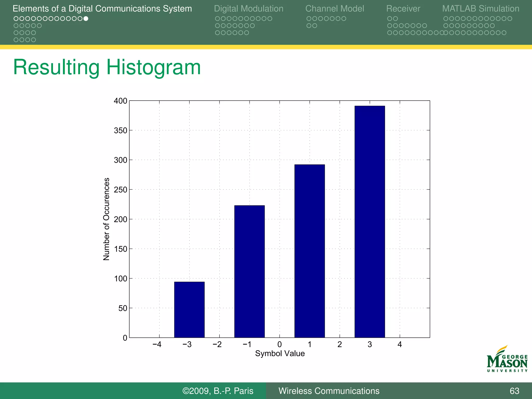Image resolution: width=532 pixels, height=399 pixels.
Task: Click the filled current-slide navigation dot
Action: (x=86, y=18)
